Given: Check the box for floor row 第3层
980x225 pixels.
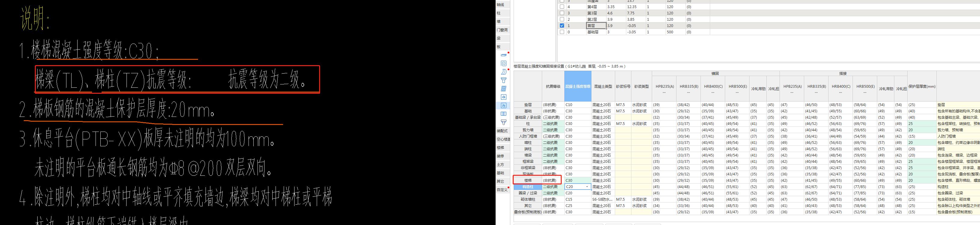Looking at the screenshot, I should [562, 13].
